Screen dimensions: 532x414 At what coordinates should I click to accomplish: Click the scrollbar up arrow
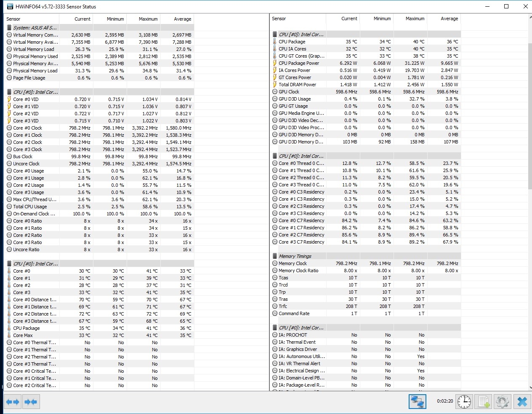tap(529, 18)
